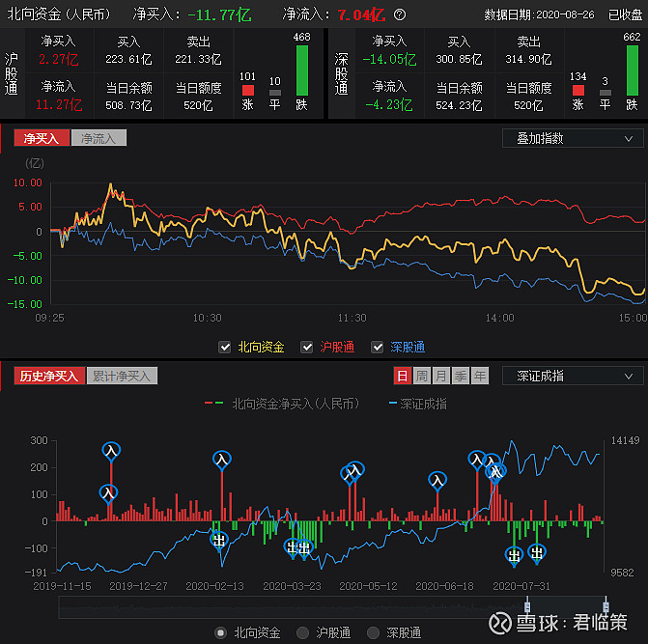Screen dimensions: 648x644
Task: Switch to the 净买入 tab
Action: (x=42, y=138)
